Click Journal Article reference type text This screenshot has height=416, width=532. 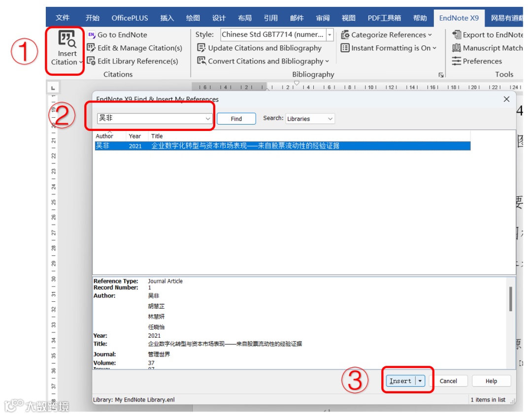(165, 281)
